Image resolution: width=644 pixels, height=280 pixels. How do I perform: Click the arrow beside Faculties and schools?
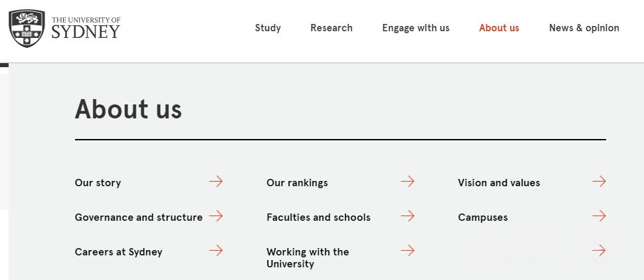[408, 216]
